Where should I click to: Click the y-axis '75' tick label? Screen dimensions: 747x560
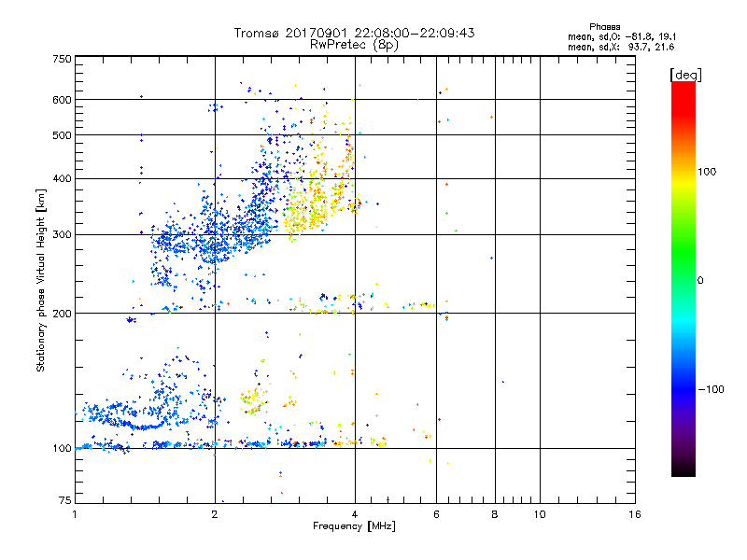[65, 500]
